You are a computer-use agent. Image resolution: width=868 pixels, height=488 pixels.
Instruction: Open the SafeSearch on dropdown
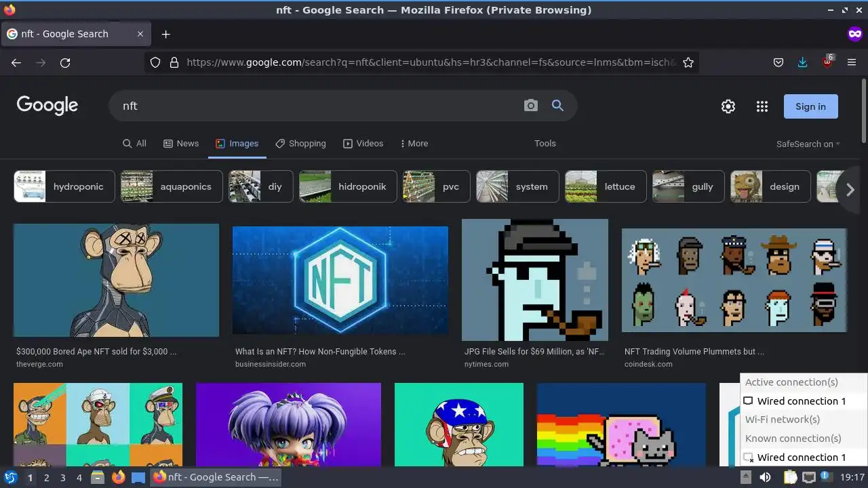click(808, 144)
